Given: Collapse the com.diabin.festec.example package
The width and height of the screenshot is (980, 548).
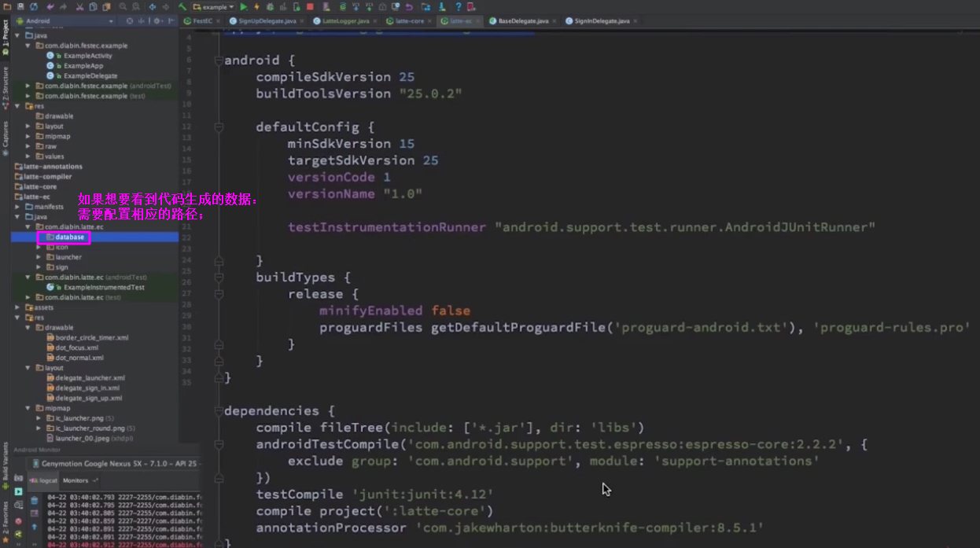Looking at the screenshot, I should pos(28,46).
